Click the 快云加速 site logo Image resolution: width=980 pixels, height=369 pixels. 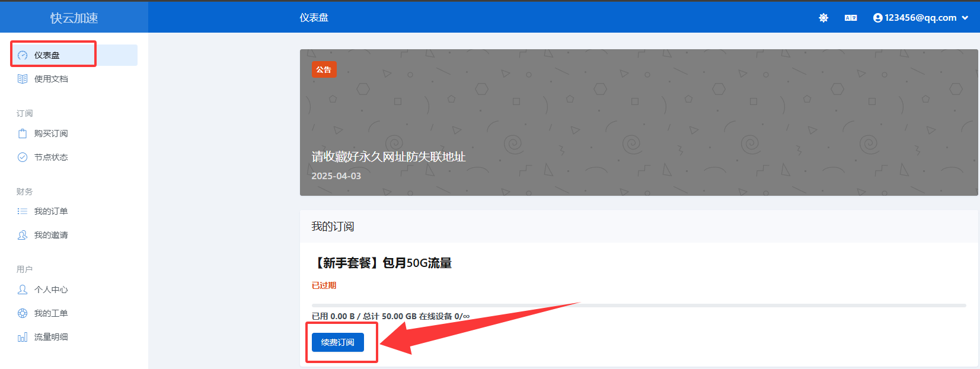pyautogui.click(x=74, y=18)
